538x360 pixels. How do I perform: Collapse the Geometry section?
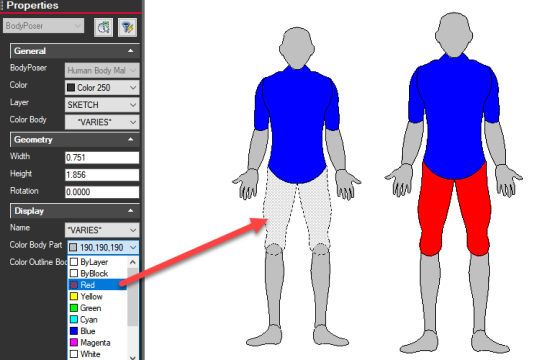[x=131, y=139]
